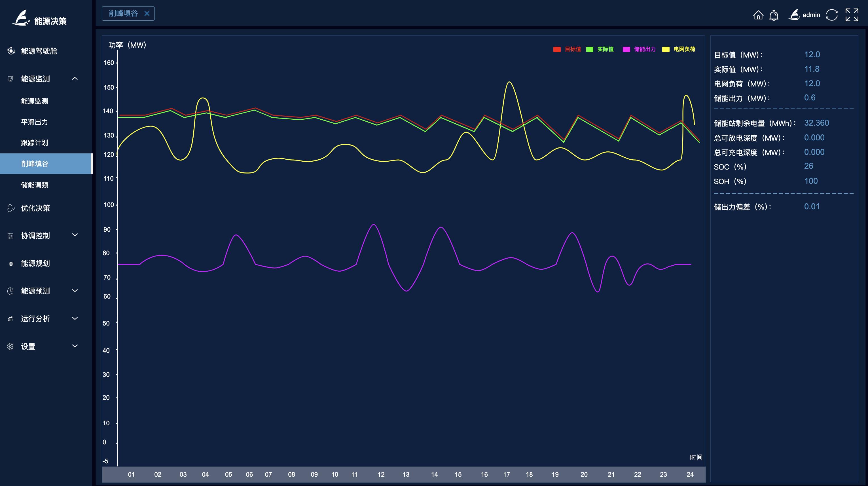Open the 平滑出力 submenu item
Viewport: 868px width, 486px height.
point(34,122)
